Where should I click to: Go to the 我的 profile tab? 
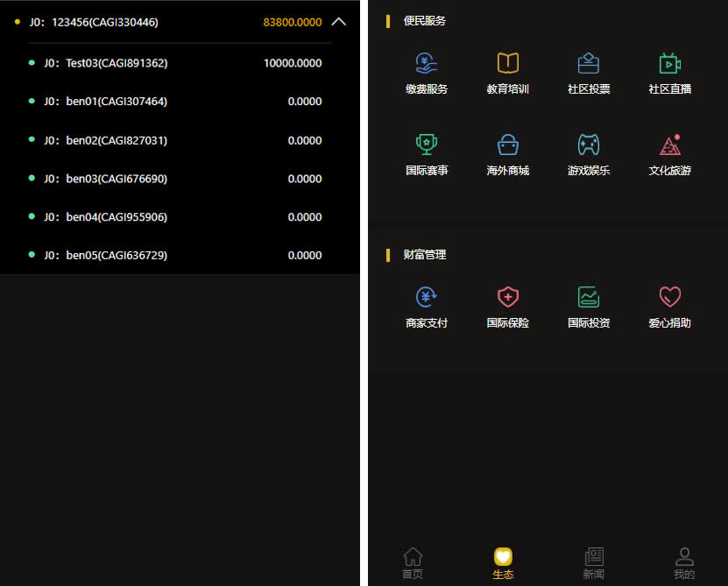coord(684,563)
